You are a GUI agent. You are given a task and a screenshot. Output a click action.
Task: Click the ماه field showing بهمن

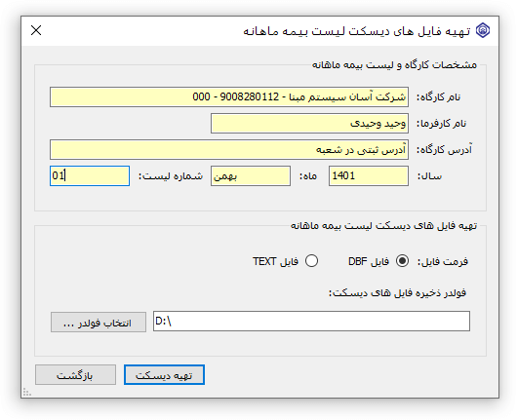(x=251, y=176)
